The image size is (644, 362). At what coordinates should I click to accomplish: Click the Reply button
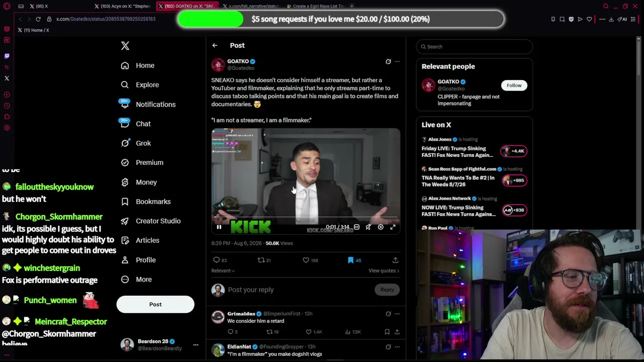387,290
